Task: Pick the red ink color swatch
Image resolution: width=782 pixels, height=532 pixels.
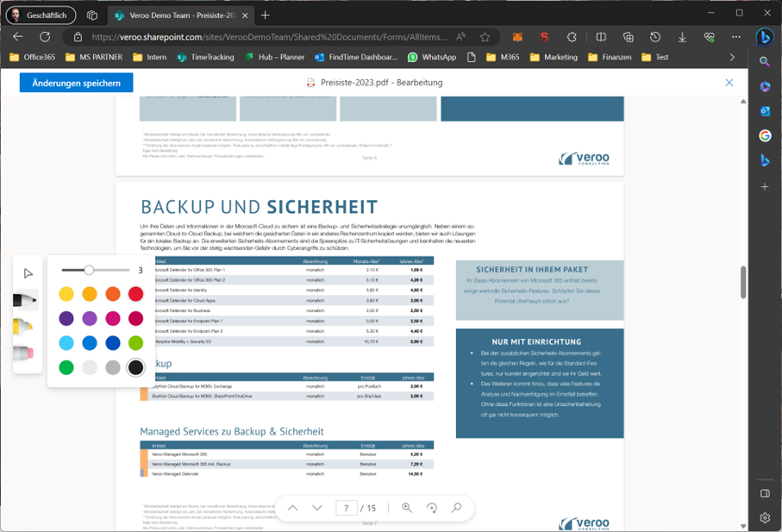Action: (x=134, y=294)
